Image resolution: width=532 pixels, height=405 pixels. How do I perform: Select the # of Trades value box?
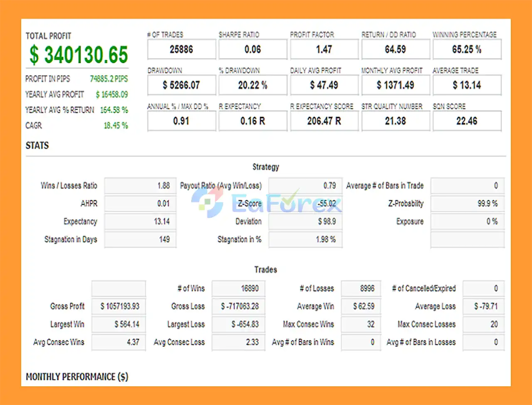[x=182, y=49]
